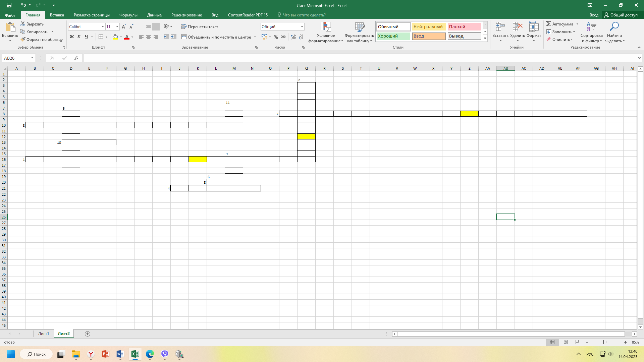644x362 pixels.
Task: Click the Paste (Вставить) clipboard icon
Action: tap(10, 27)
